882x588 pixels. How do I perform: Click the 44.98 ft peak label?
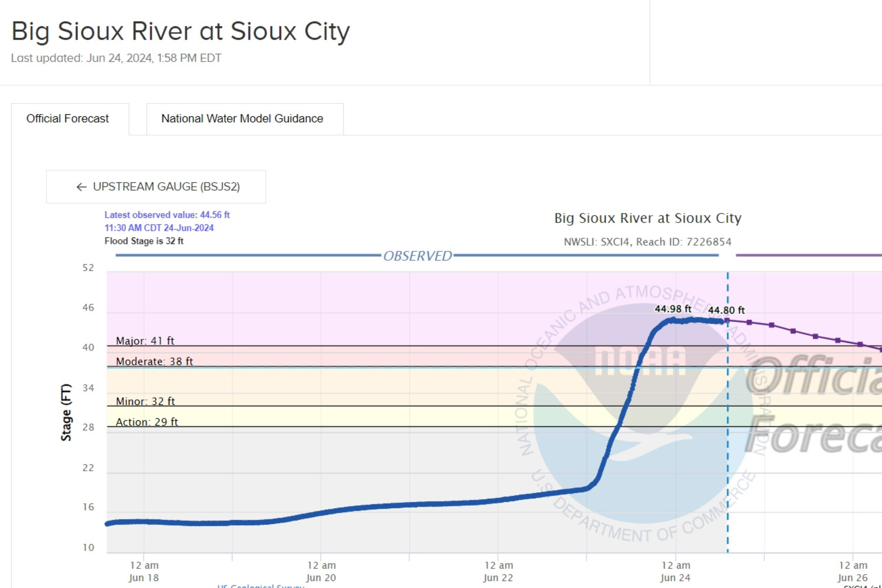click(673, 309)
